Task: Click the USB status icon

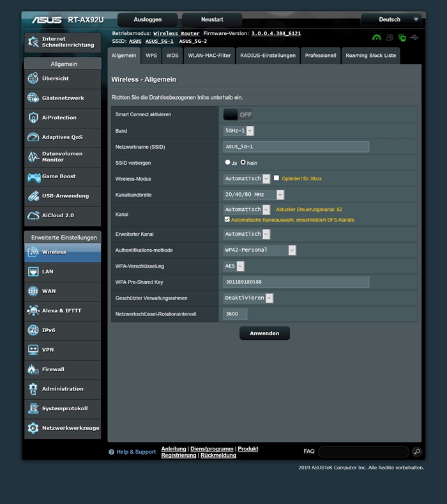Action: point(414,38)
